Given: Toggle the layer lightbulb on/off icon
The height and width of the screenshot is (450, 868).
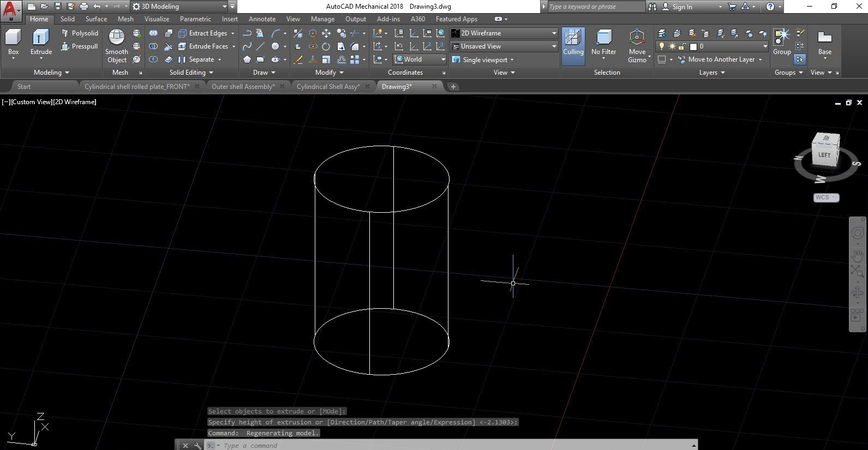Looking at the screenshot, I should point(662,46).
